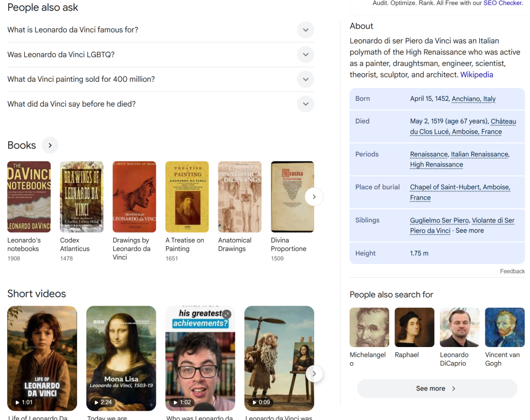Click the 0:09 play duration badge

261,402
